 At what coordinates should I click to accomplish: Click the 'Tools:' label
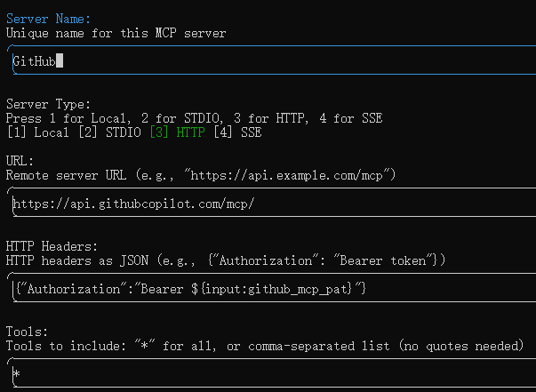pyautogui.click(x=27, y=332)
